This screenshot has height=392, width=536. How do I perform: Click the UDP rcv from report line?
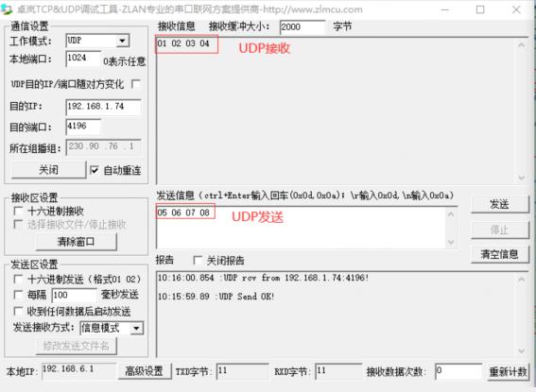tap(263, 278)
